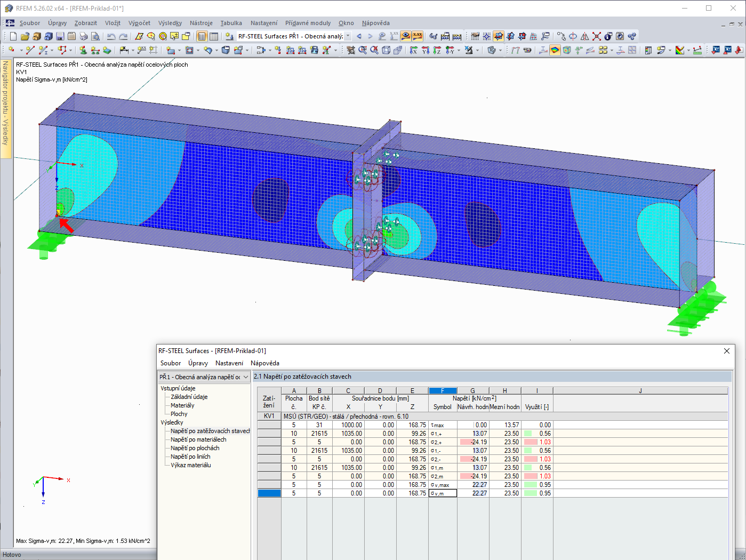
Task: Click the color spectrum settings icon
Action: [680, 50]
